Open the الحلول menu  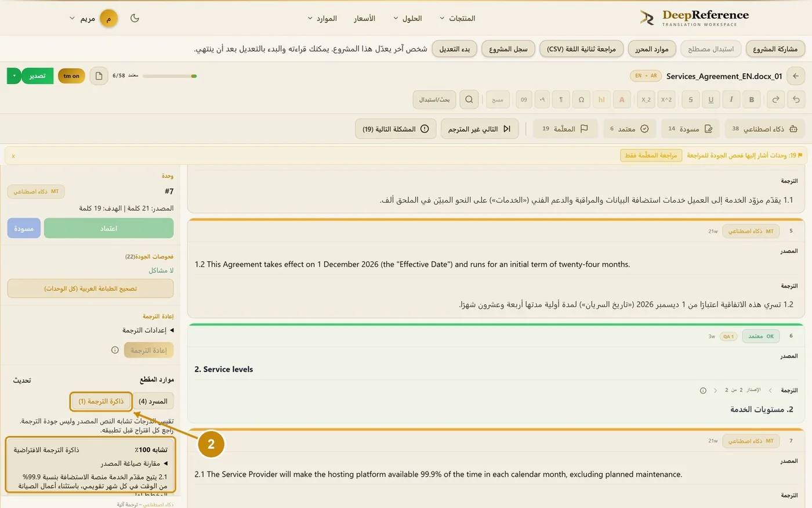(x=408, y=19)
